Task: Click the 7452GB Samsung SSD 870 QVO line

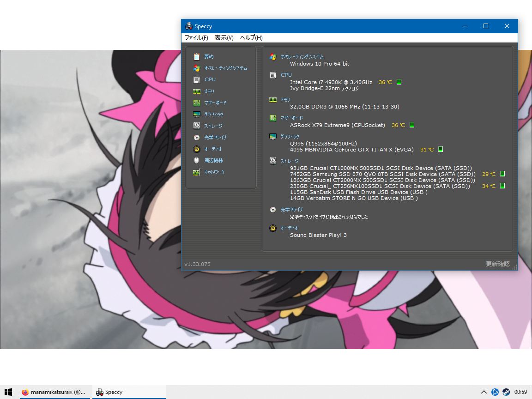Action: [x=383, y=174]
